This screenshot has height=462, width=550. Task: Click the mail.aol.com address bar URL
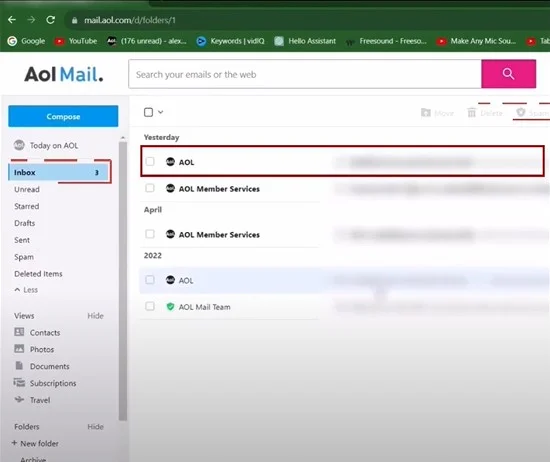coord(129,20)
